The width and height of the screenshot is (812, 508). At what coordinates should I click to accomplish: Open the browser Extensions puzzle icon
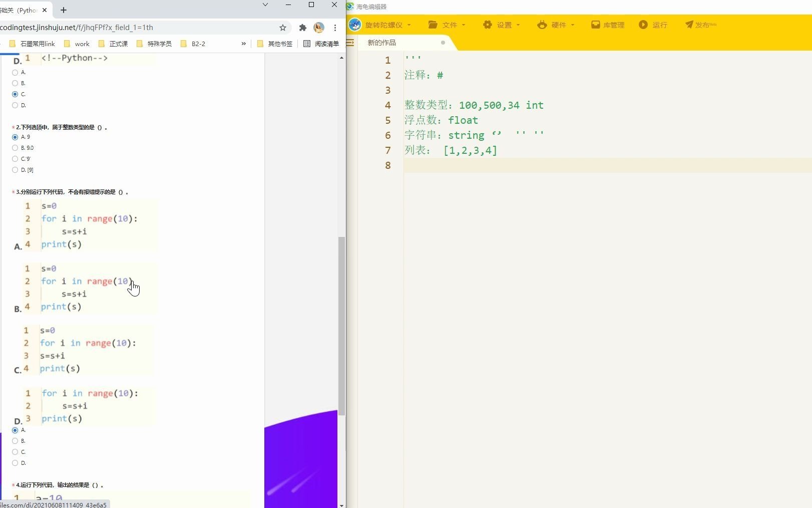point(302,28)
